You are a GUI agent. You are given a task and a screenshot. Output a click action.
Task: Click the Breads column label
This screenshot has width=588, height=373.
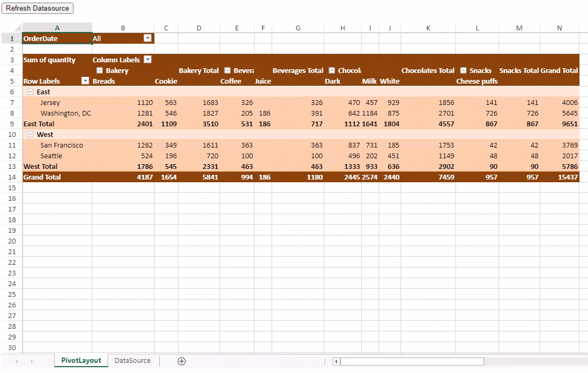point(104,81)
